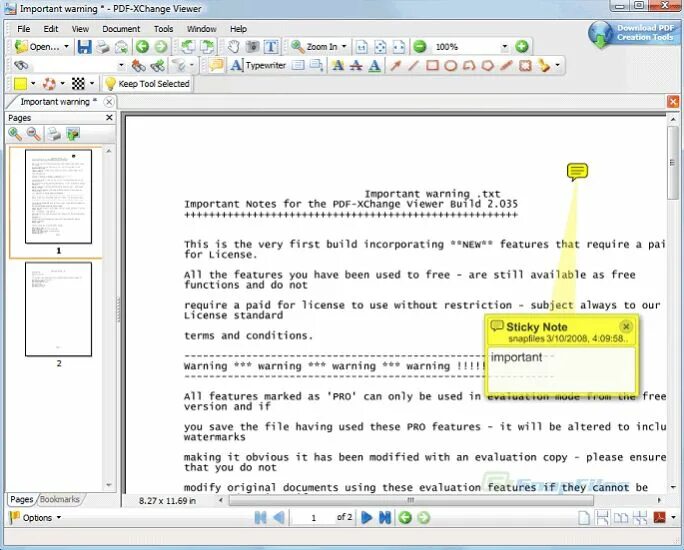Expand the checkerboard opacity dropdown
Viewport: 684px width, 550px height.
tap(92, 84)
